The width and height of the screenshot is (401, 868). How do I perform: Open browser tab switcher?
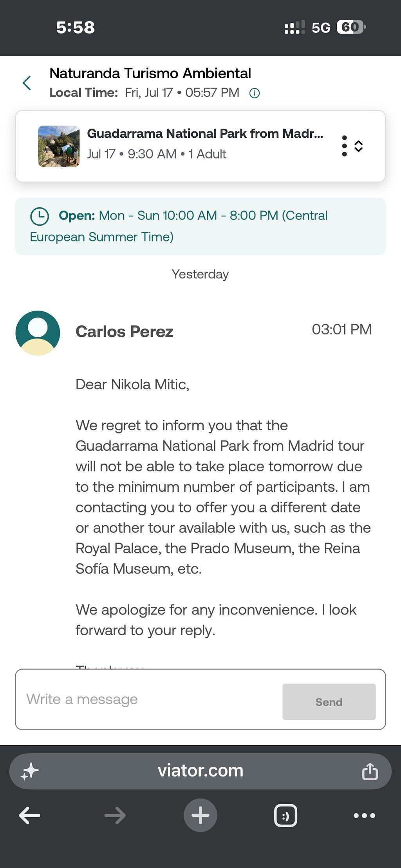point(285,816)
